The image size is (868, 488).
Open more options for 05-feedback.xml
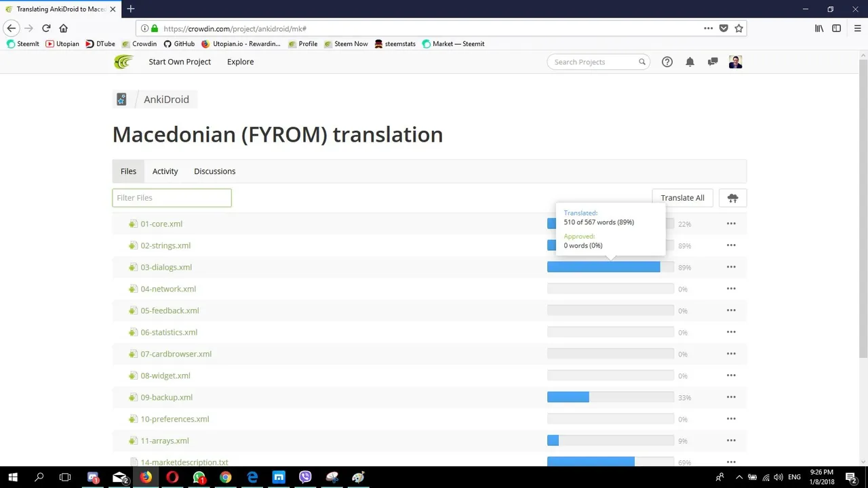(x=731, y=310)
